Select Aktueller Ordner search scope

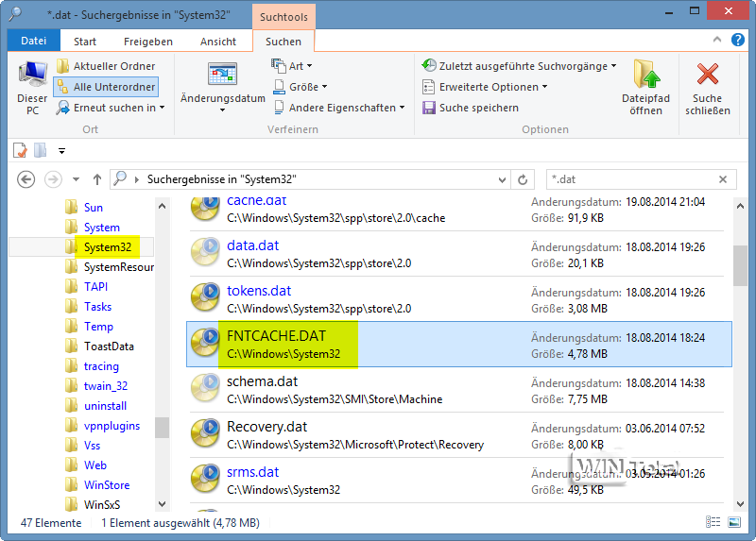106,66
